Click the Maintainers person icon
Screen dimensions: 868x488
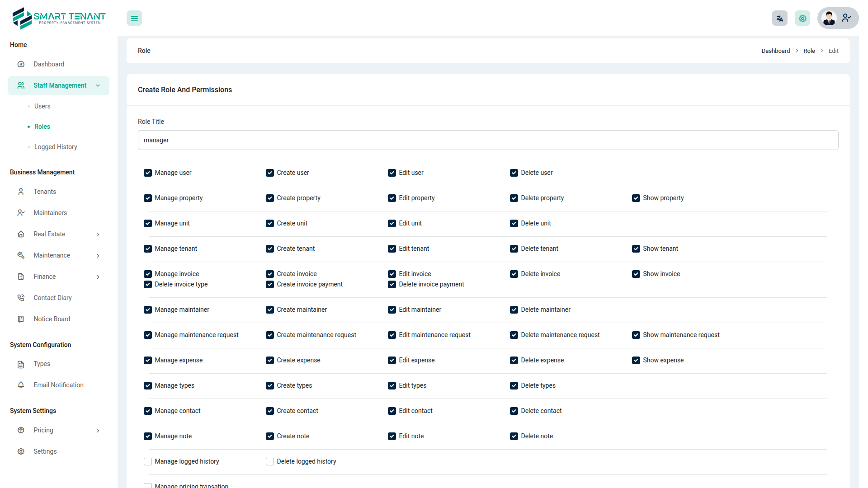21,213
